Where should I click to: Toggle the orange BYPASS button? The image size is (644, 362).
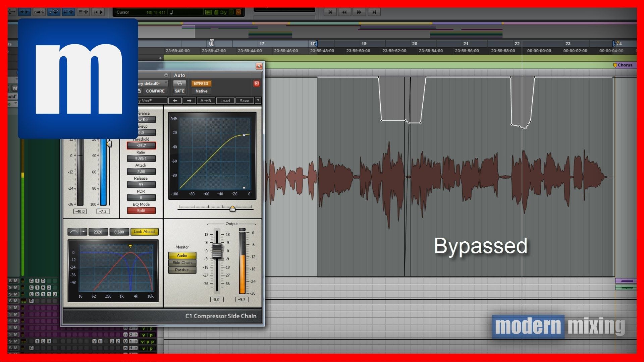pos(201,83)
